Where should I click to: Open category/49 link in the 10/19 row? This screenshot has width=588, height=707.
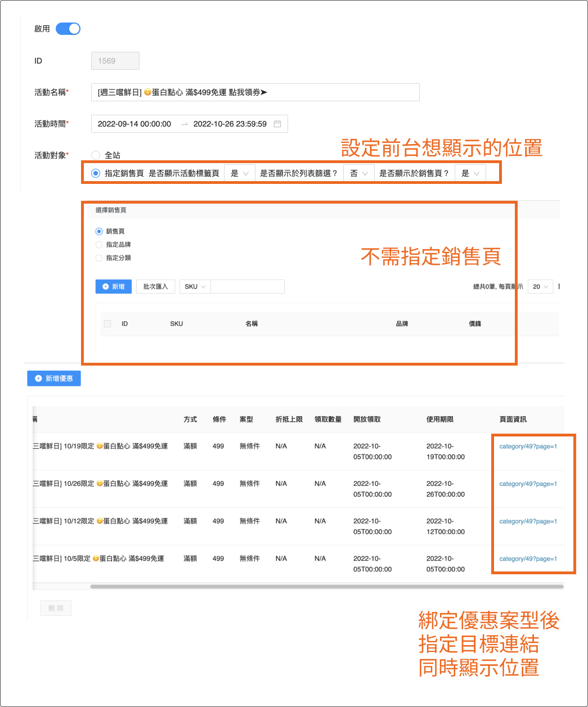pyautogui.click(x=528, y=447)
